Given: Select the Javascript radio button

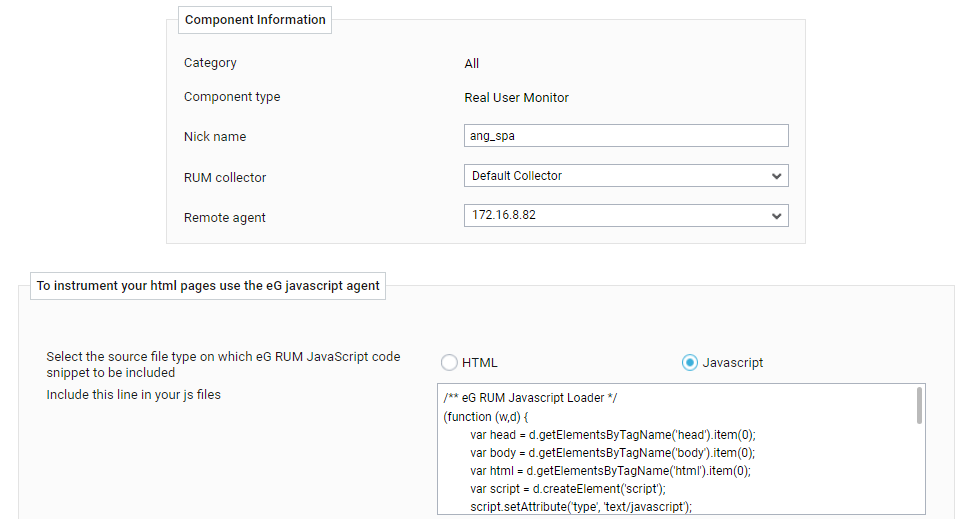Looking at the screenshot, I should [x=689, y=363].
